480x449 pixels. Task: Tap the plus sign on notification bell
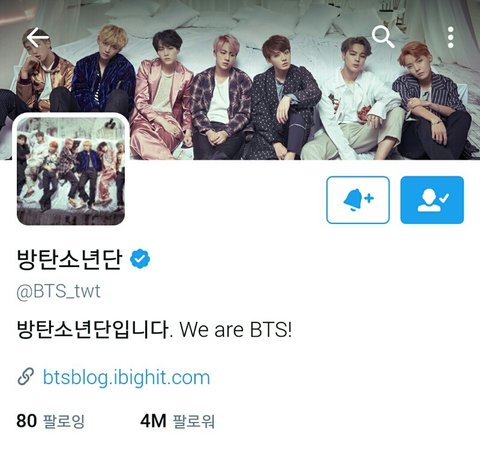[x=369, y=198]
